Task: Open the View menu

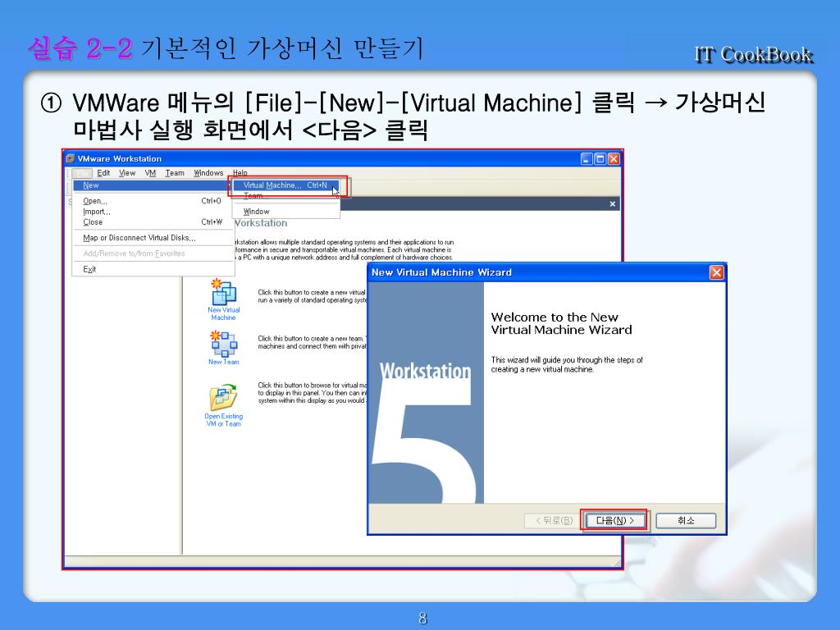Action: point(127,173)
